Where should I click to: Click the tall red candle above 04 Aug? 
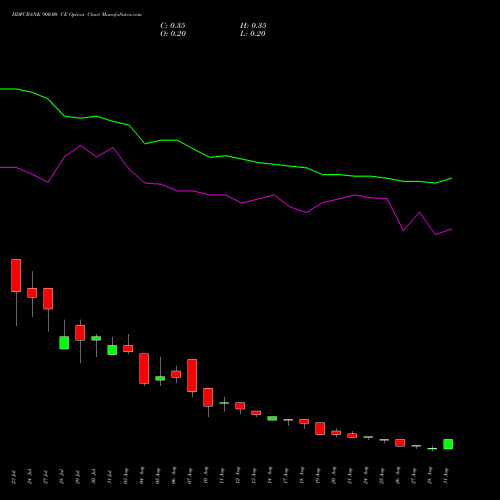pos(144,368)
